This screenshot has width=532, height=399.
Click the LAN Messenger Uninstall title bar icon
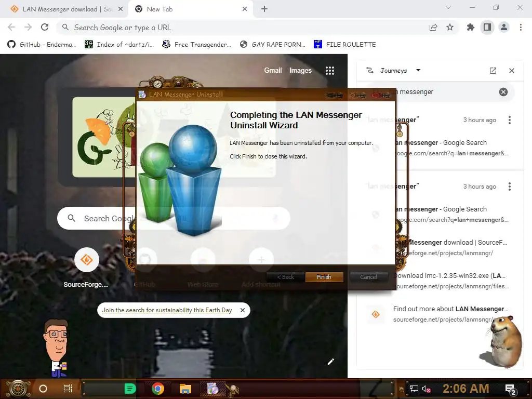pyautogui.click(x=142, y=95)
